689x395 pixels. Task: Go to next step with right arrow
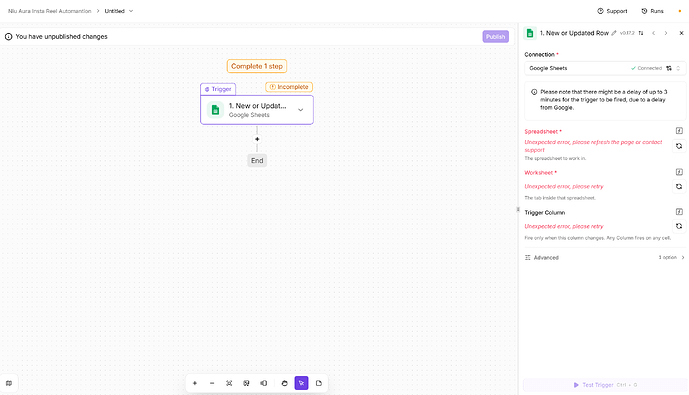click(666, 33)
